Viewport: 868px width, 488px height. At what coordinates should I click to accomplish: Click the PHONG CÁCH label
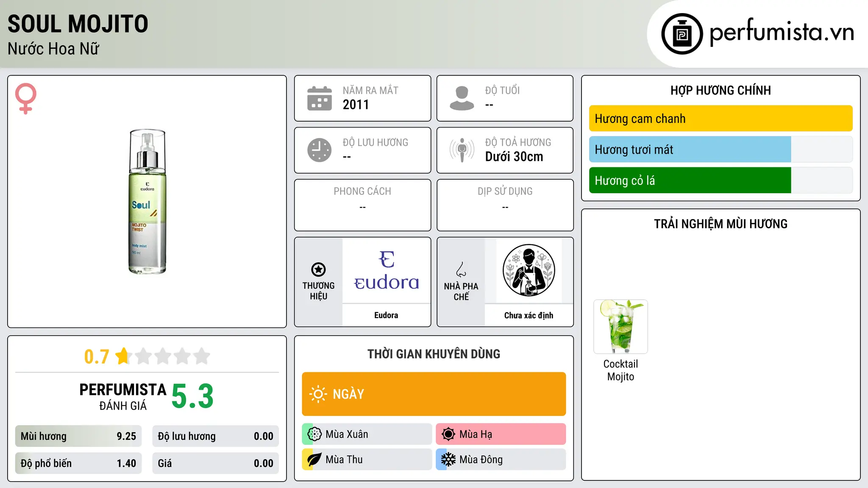coord(362,191)
